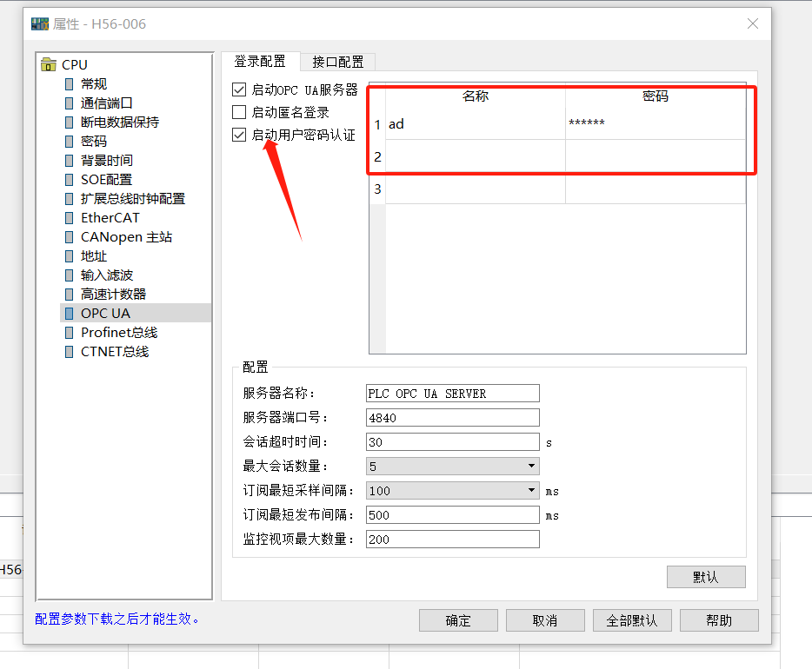Image resolution: width=812 pixels, height=669 pixels.
Task: Click the page icon beside 背景时间
Action: [x=69, y=161]
